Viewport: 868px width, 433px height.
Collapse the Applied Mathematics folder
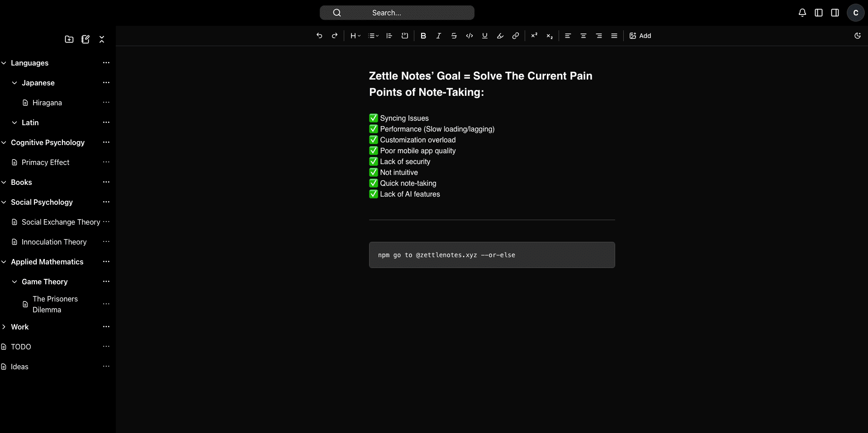[4, 262]
